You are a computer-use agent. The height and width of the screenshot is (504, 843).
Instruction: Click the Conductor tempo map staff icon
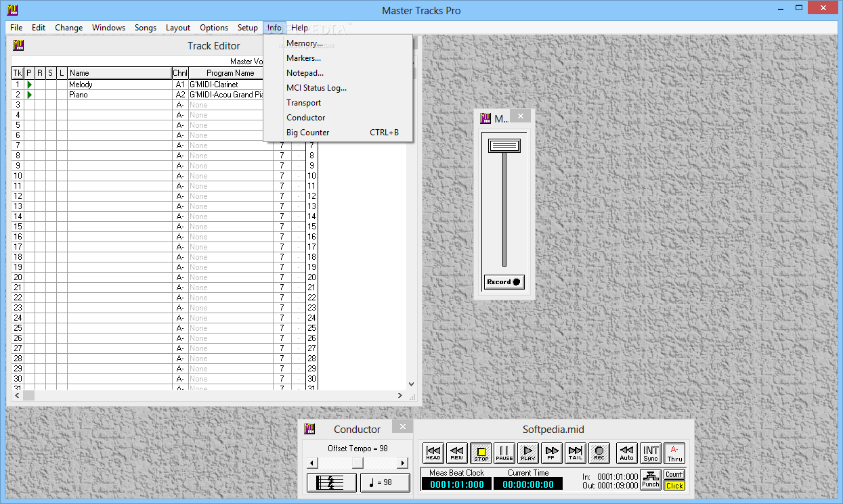tap(332, 482)
